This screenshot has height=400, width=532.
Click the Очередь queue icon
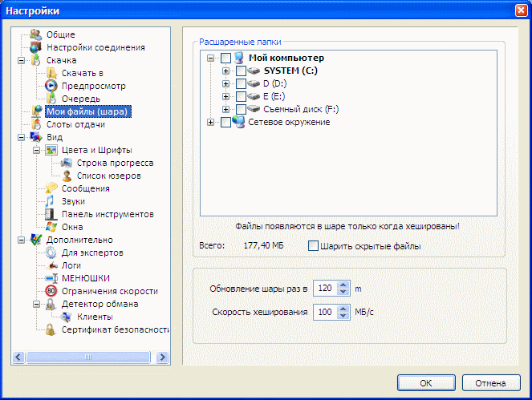point(51,99)
